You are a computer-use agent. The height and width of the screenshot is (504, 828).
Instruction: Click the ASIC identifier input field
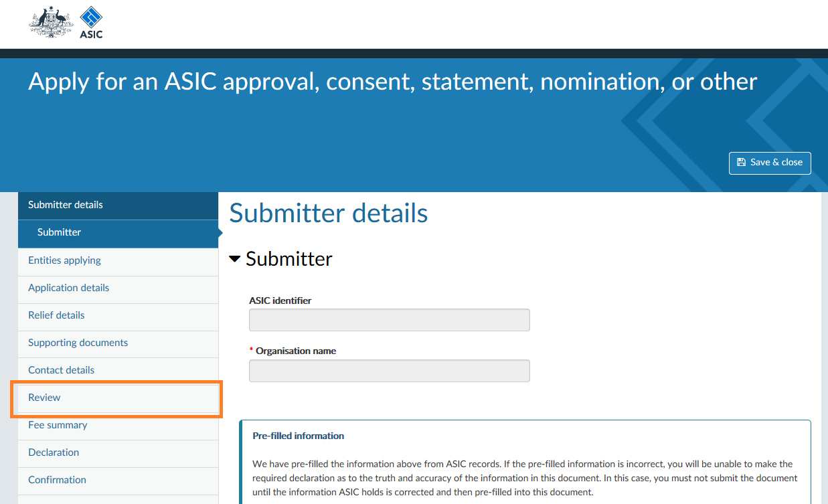[x=389, y=320]
